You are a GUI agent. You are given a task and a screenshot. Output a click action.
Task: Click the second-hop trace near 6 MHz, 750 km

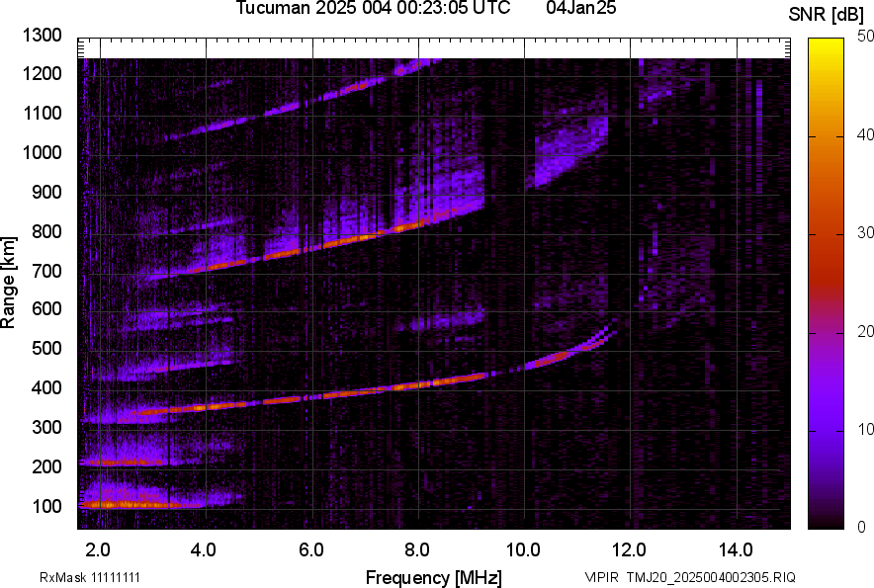click(312, 247)
